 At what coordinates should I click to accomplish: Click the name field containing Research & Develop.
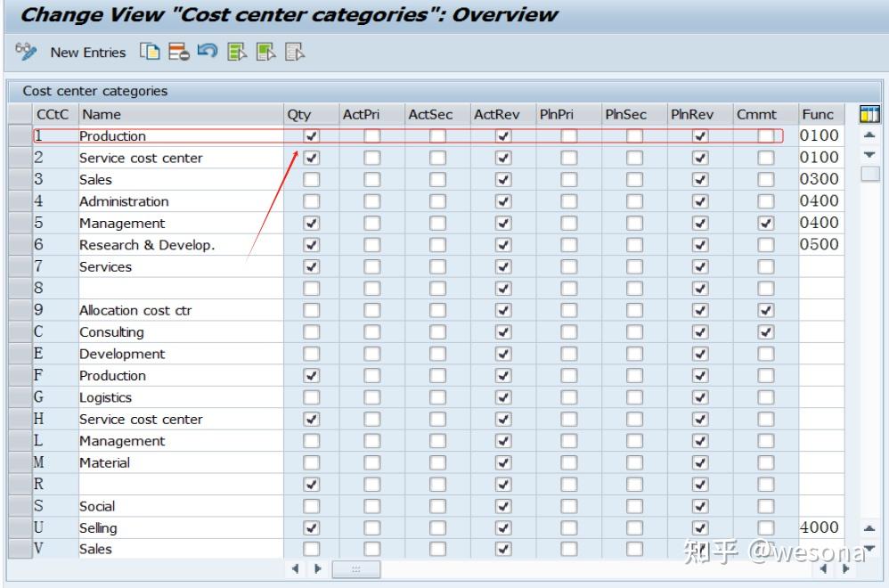click(x=181, y=245)
